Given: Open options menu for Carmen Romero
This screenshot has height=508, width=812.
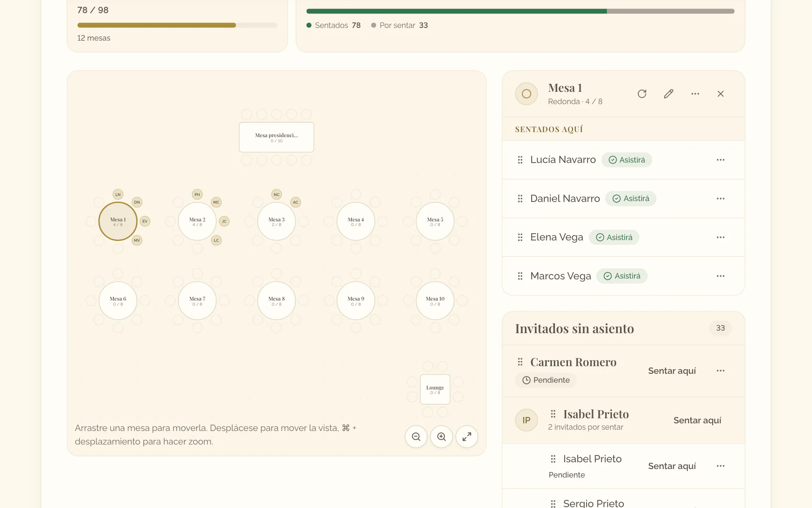Looking at the screenshot, I should point(721,370).
